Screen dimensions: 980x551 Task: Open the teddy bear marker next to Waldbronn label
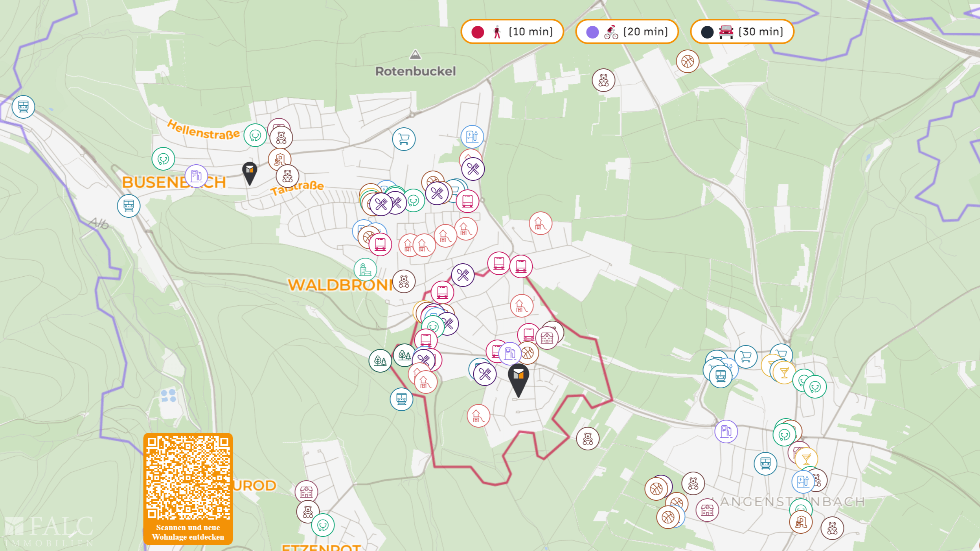point(404,281)
